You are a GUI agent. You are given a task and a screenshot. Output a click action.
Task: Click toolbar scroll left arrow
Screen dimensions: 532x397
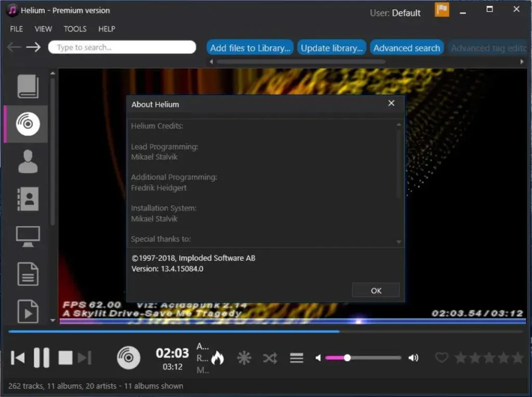point(211,62)
